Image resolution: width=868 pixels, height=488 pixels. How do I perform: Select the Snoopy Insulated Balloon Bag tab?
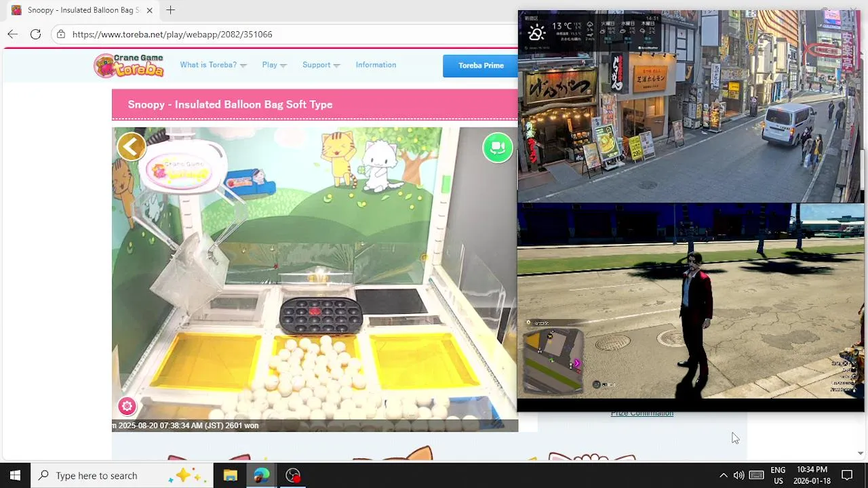[81, 10]
